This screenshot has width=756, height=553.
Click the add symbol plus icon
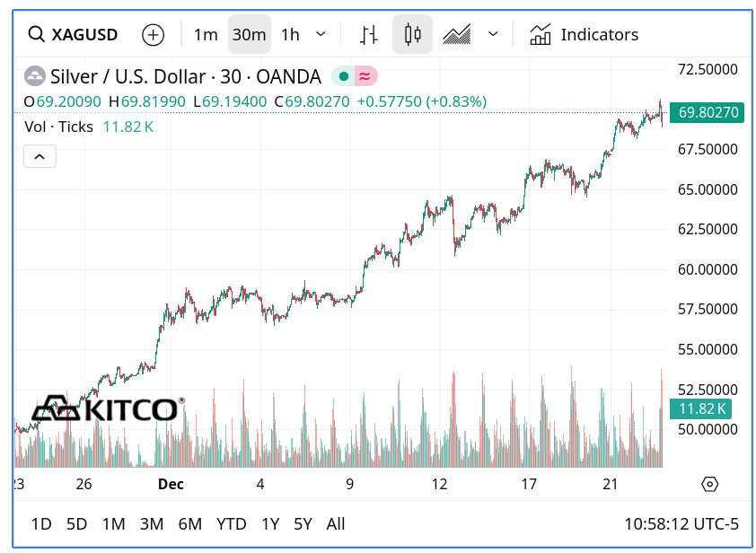153,35
